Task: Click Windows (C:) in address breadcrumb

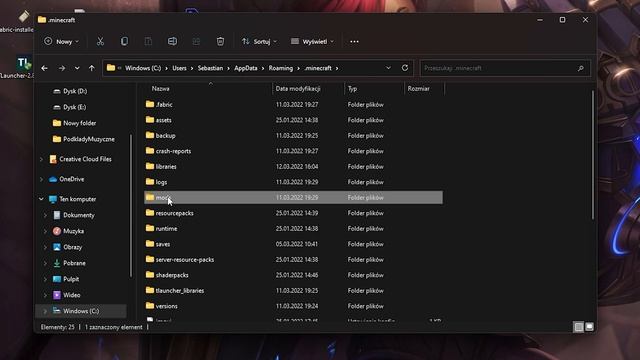Action: (x=143, y=68)
